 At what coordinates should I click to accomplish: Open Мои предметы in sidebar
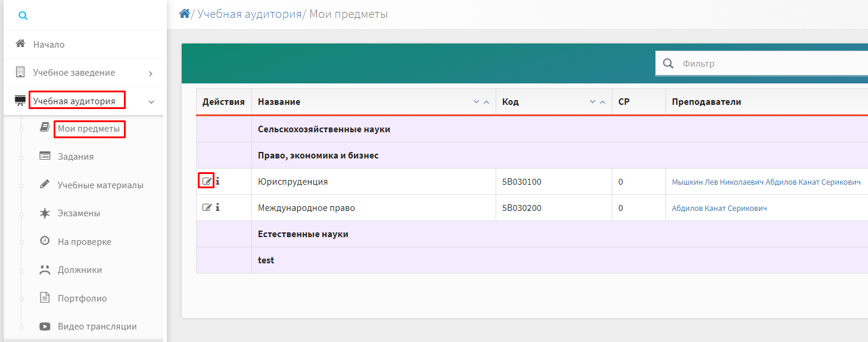pyautogui.click(x=89, y=128)
